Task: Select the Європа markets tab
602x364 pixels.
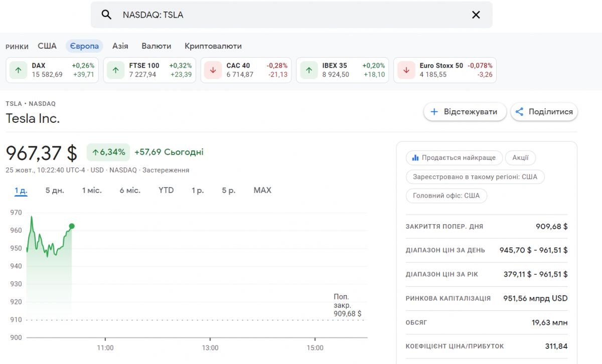Action: [84, 46]
